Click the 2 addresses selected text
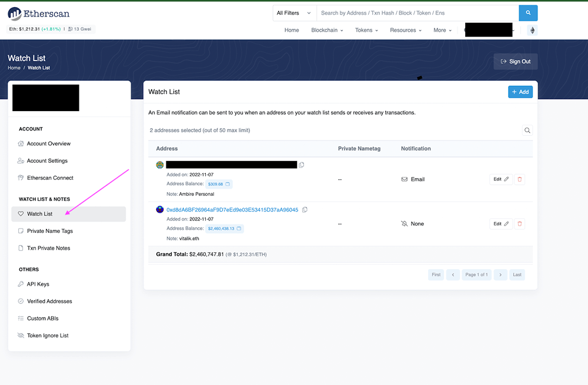This screenshot has width=588, height=385. (x=200, y=130)
